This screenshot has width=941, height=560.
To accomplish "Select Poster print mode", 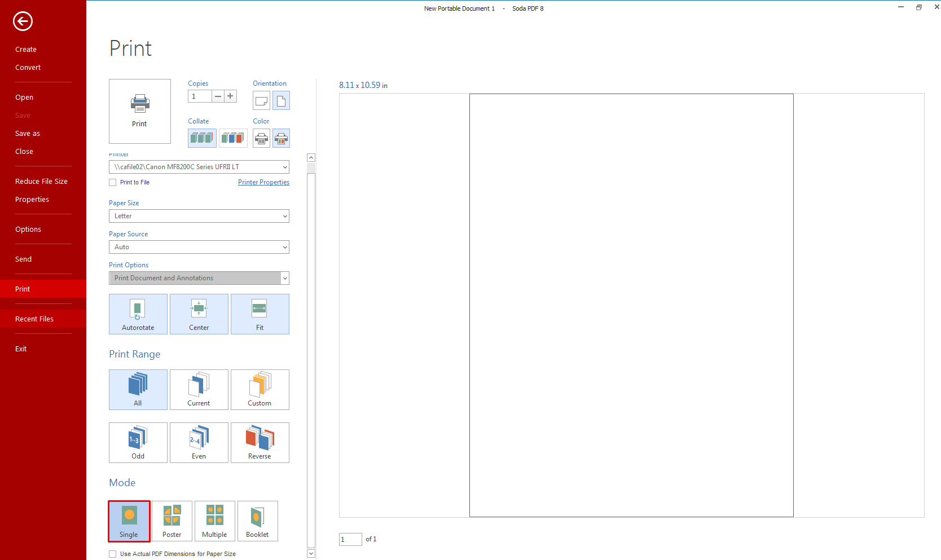I will point(172,521).
